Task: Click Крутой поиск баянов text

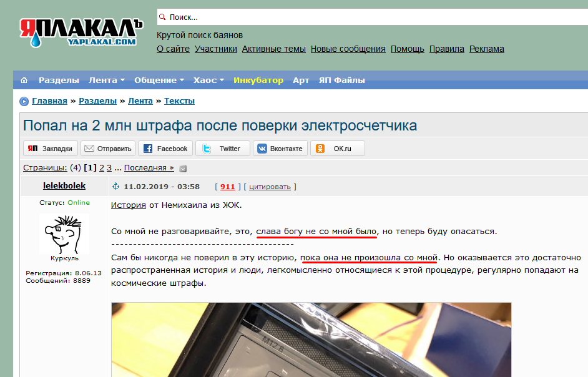Action: pos(200,35)
